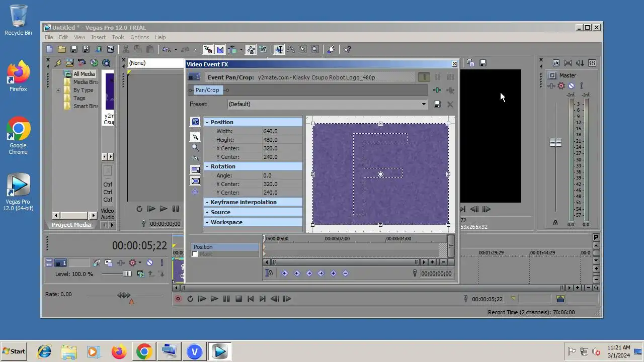Click the Show Properties icon in Pan/Crop
Image resolution: width=644 pixels, height=362 pixels.
point(195,122)
